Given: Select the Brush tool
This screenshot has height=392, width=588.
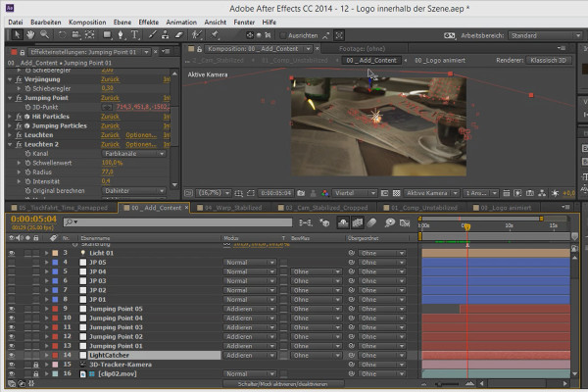Looking at the screenshot, I should (x=152, y=35).
